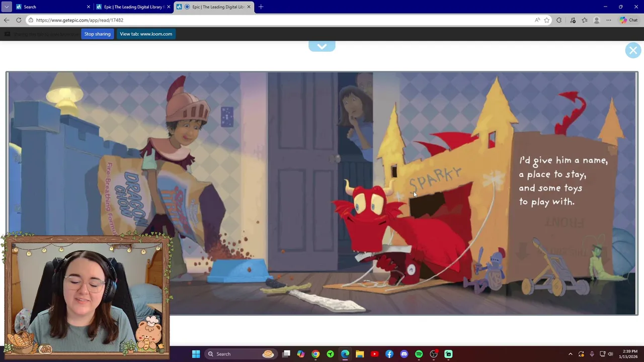Refresh the current page
Screen dimensions: 644x362
pos(19,20)
